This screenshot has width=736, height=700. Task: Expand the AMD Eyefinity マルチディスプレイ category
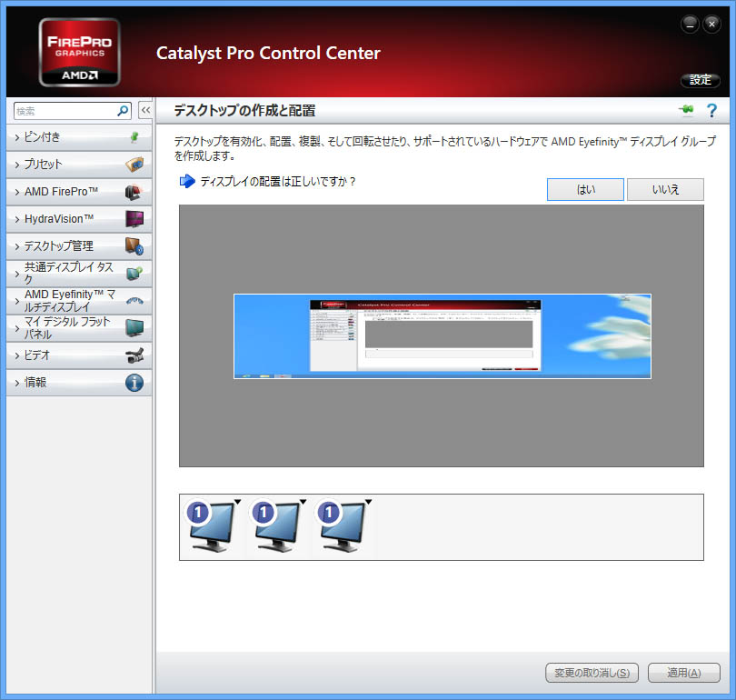coord(17,301)
